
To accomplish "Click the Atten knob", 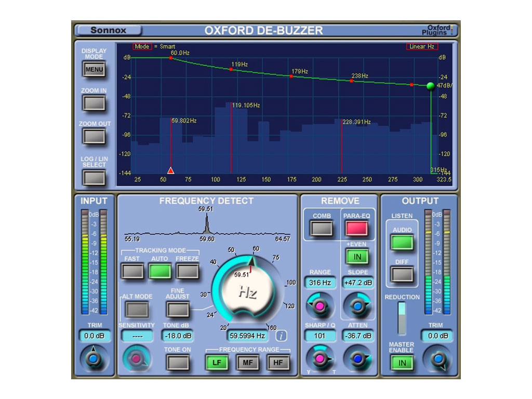I will [x=357, y=358].
